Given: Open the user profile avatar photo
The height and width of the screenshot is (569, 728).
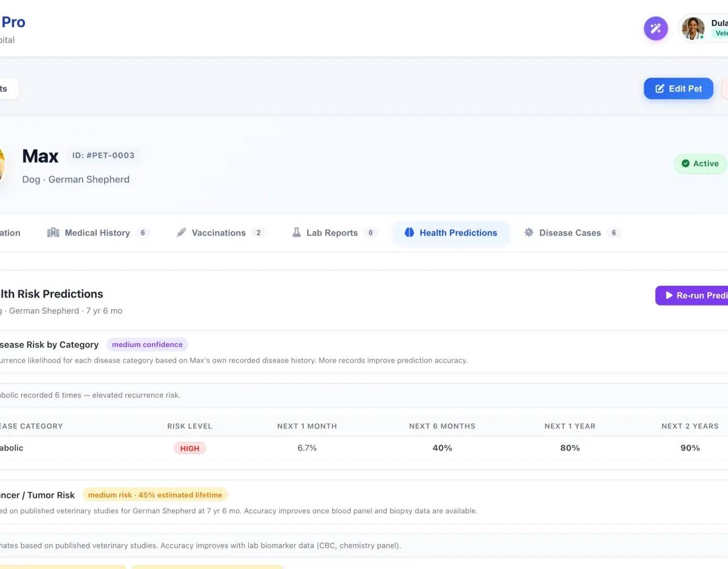Looking at the screenshot, I should 693,28.
